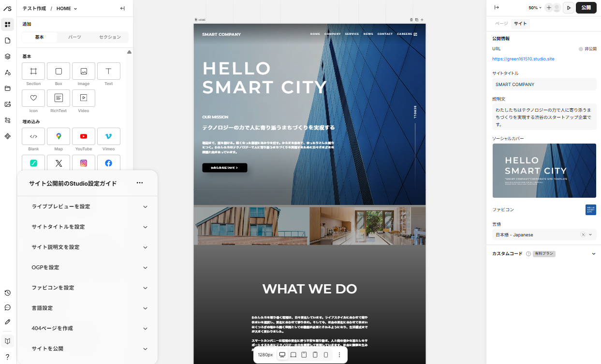Click the live preview play button

tap(569, 8)
